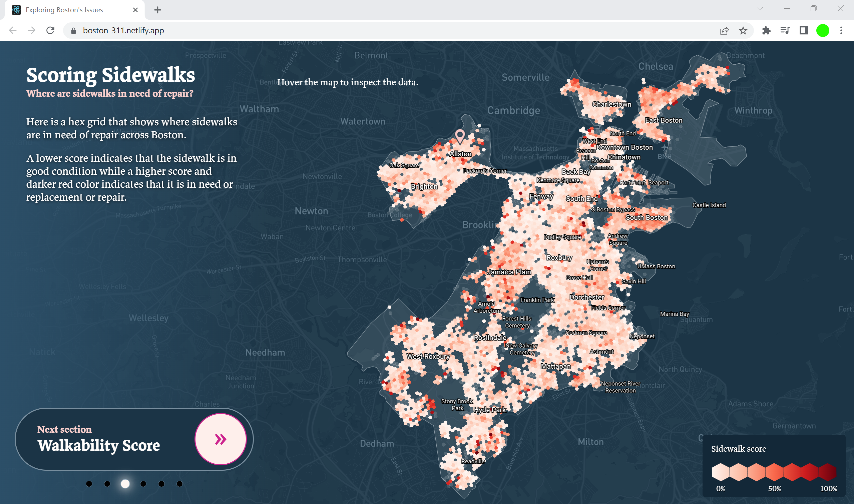The image size is (854, 504).
Task: Click the double-chevron next section button
Action: 220,439
